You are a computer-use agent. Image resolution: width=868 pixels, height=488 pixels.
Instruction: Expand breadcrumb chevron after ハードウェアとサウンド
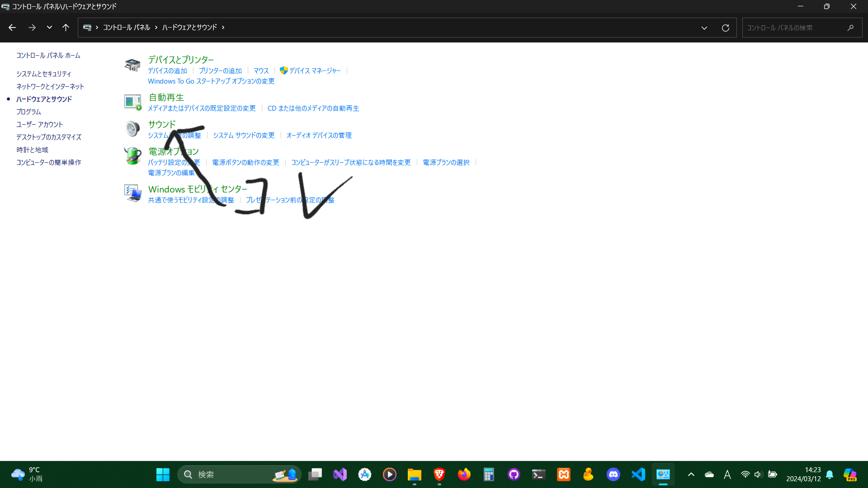(223, 28)
